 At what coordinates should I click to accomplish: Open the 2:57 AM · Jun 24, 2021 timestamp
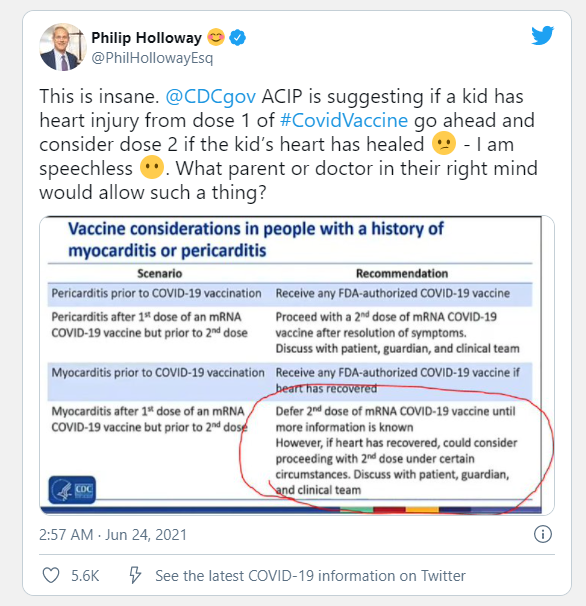pos(113,535)
